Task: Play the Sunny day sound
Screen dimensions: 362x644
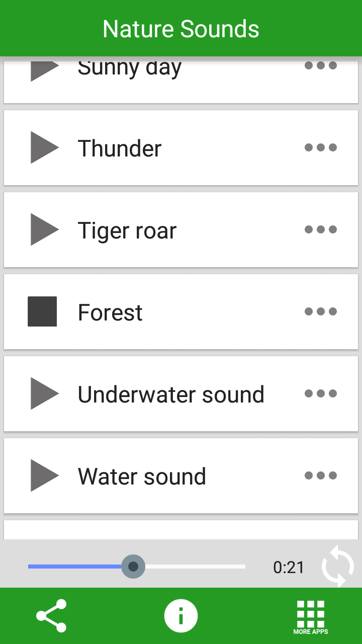Action: [44, 68]
